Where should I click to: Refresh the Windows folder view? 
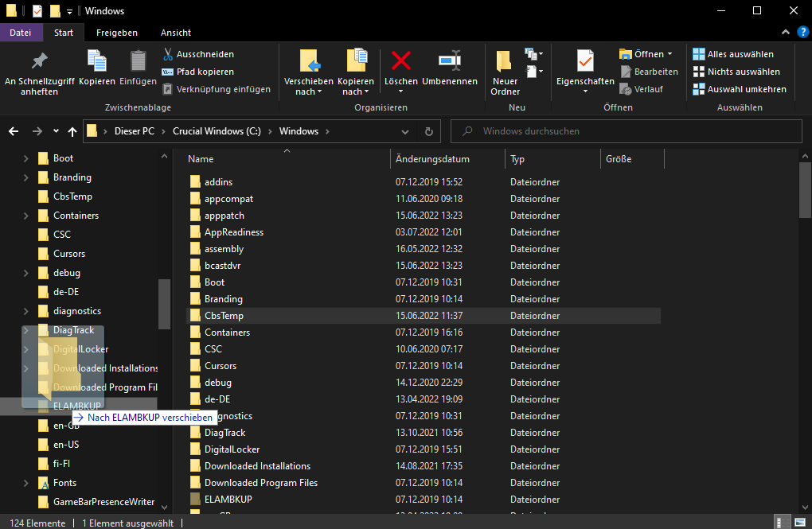click(x=429, y=131)
